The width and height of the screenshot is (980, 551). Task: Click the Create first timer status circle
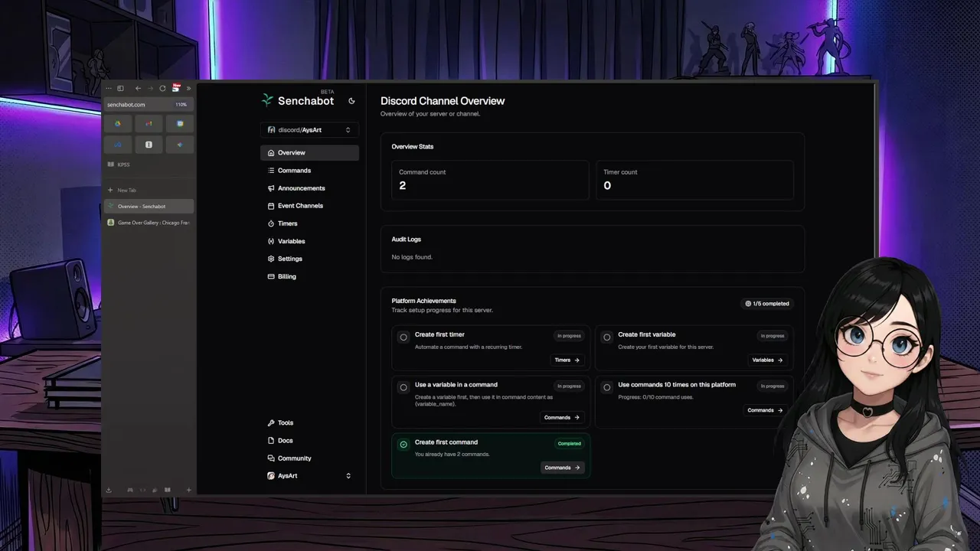[x=403, y=337]
